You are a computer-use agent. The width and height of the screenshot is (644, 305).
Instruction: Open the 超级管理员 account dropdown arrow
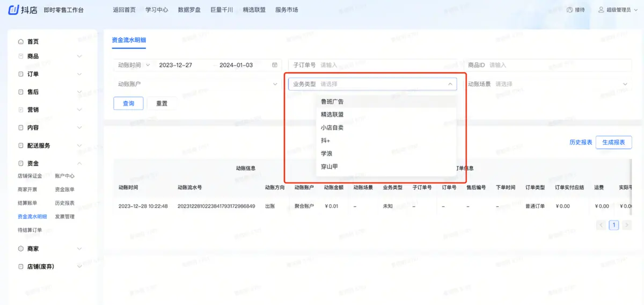click(x=637, y=10)
